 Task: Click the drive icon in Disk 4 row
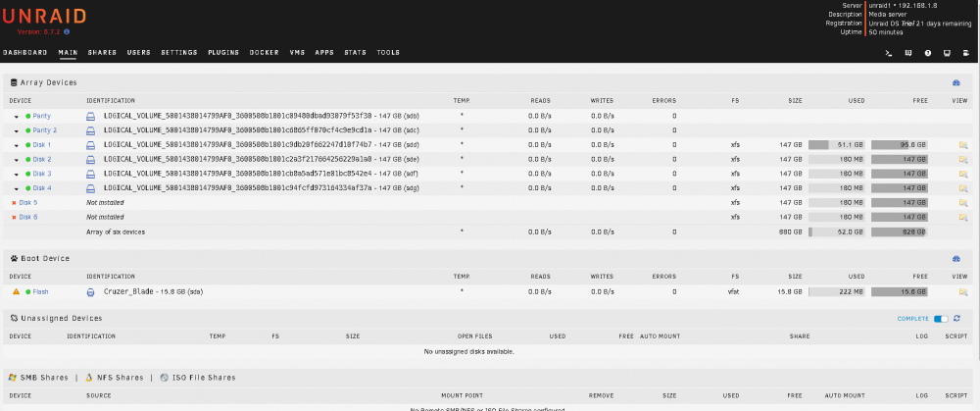(x=90, y=188)
